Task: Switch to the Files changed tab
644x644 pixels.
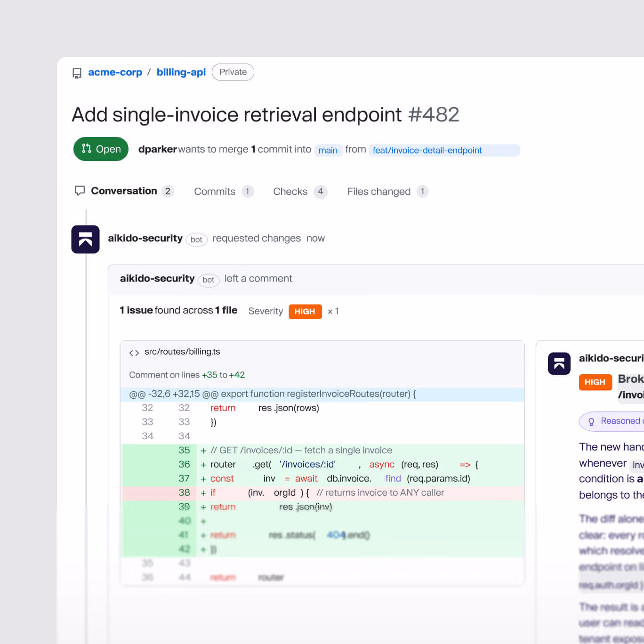Action: click(x=388, y=191)
